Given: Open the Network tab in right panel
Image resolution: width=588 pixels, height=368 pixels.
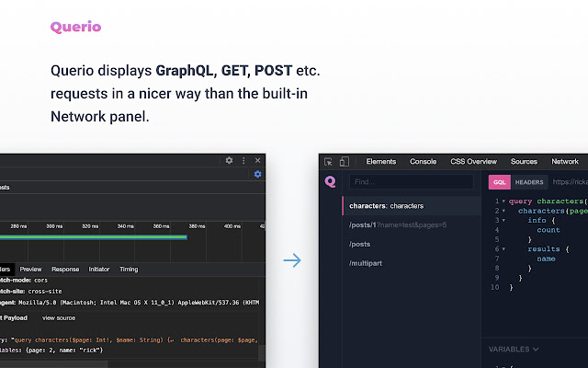Looking at the screenshot, I should (x=565, y=162).
